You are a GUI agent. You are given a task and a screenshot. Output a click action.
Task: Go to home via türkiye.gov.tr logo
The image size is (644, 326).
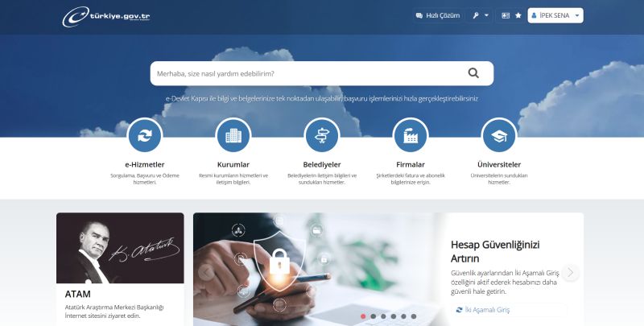point(106,17)
